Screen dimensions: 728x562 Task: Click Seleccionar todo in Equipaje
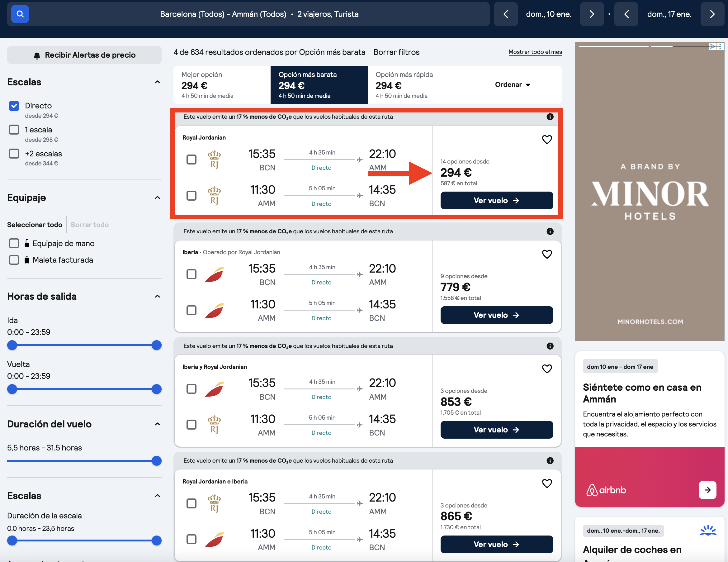(x=35, y=225)
